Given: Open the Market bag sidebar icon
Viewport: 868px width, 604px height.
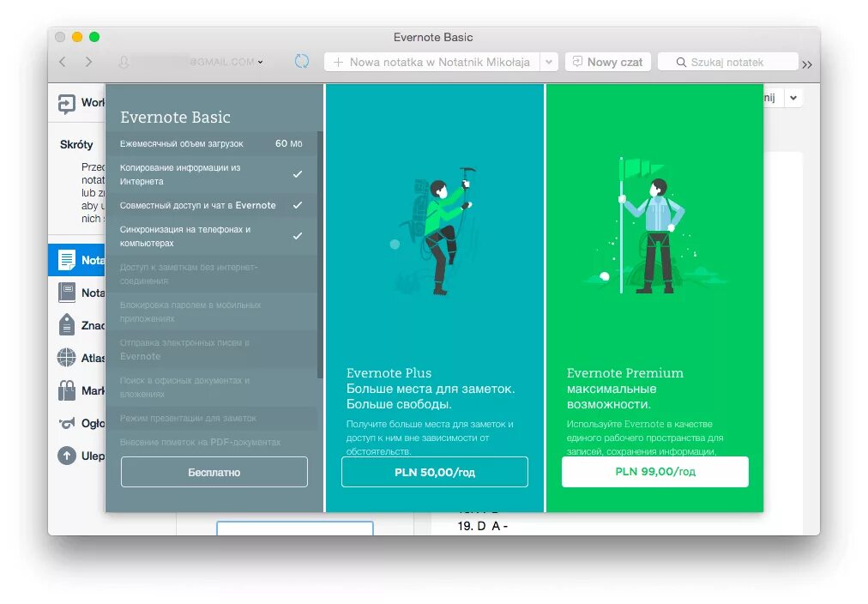Looking at the screenshot, I should pyautogui.click(x=66, y=390).
